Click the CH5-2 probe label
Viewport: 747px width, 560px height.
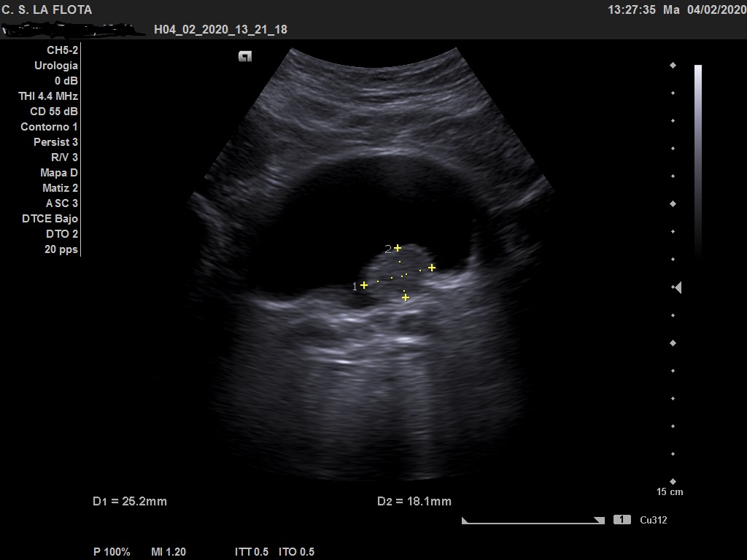[x=62, y=50]
